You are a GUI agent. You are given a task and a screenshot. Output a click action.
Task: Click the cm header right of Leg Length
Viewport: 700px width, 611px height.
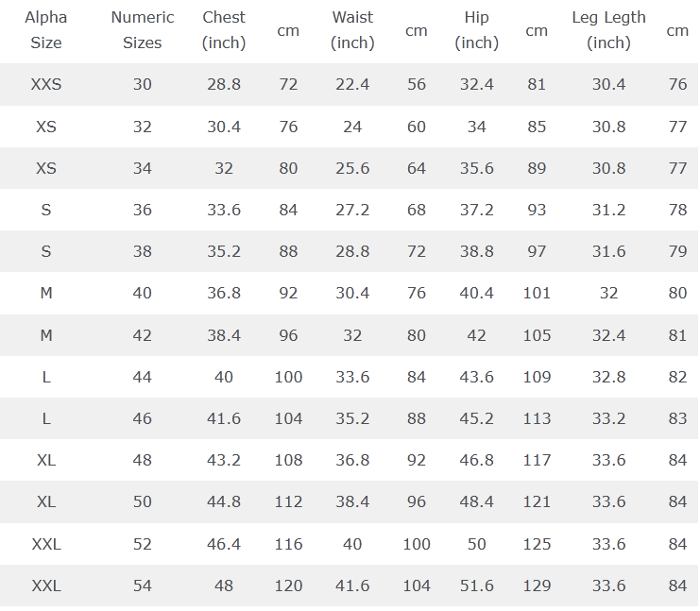[677, 30]
